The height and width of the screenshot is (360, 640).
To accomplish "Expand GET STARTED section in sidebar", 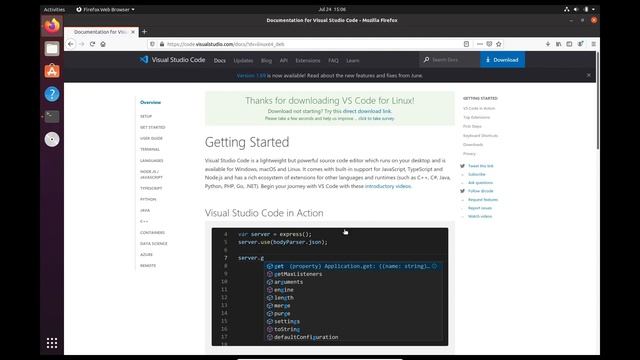I will pos(153,127).
